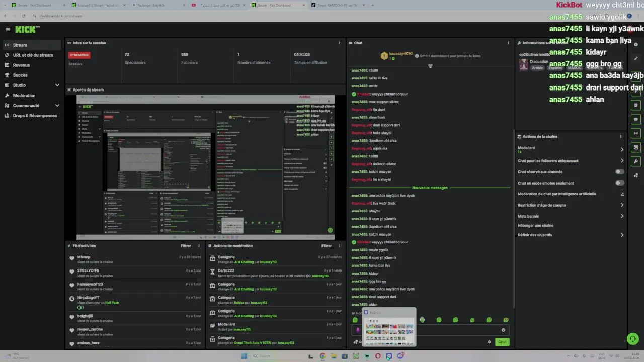This screenshot has width=644, height=362.
Task: Click the chat bubble icon in right rail
Action: [636, 119]
